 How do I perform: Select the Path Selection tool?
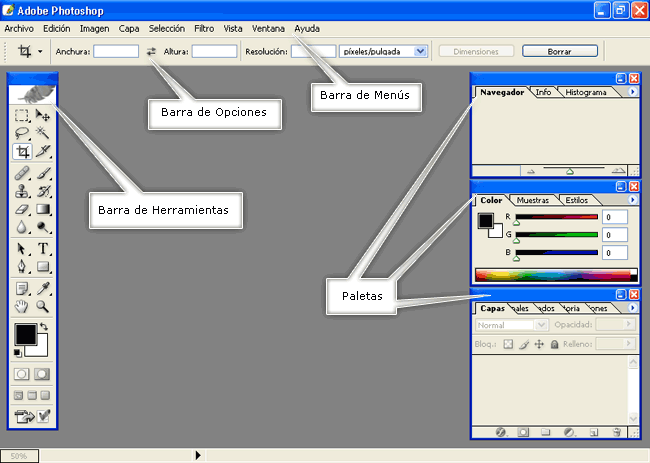[22, 248]
